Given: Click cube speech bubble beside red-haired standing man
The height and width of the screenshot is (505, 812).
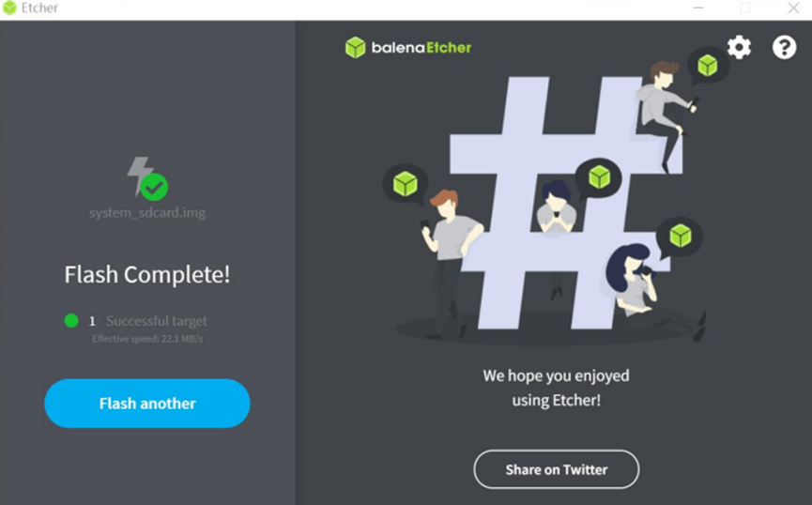Looking at the screenshot, I should tap(405, 184).
